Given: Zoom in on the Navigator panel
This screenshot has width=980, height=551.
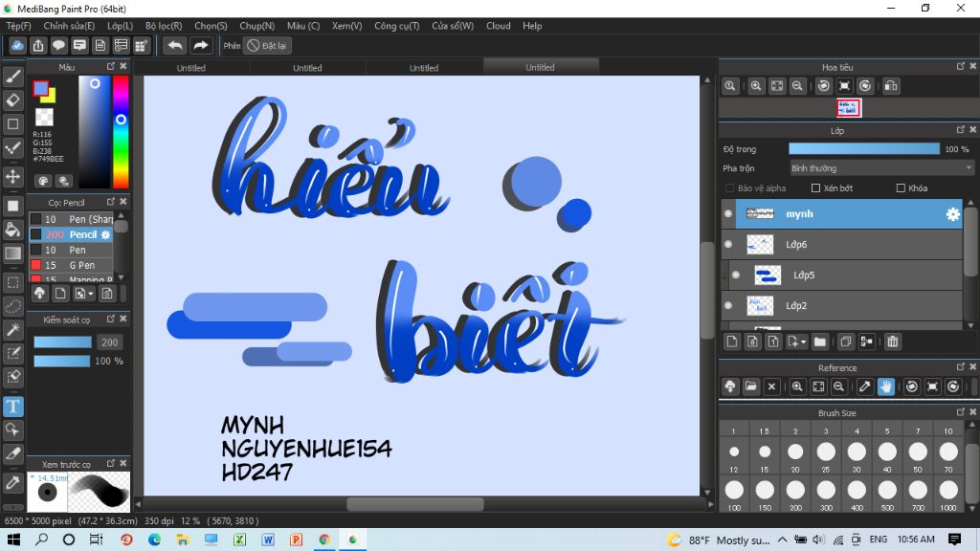Looking at the screenshot, I should (x=756, y=86).
